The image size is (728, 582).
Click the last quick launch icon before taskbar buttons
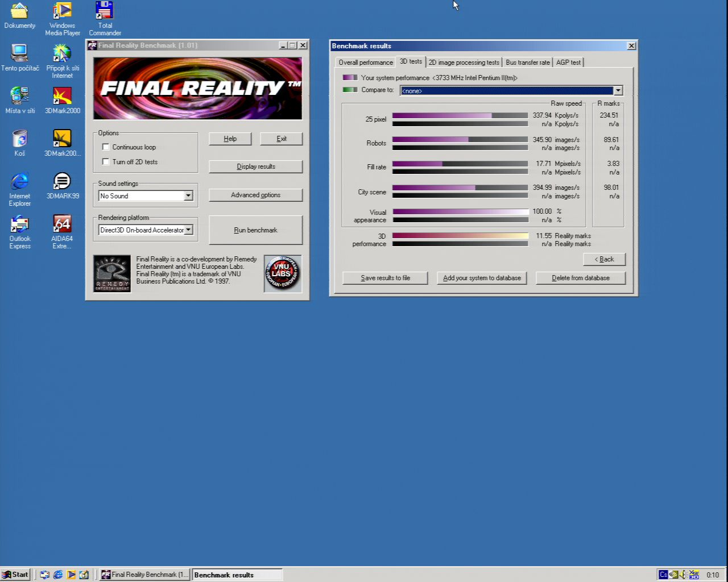(84, 575)
